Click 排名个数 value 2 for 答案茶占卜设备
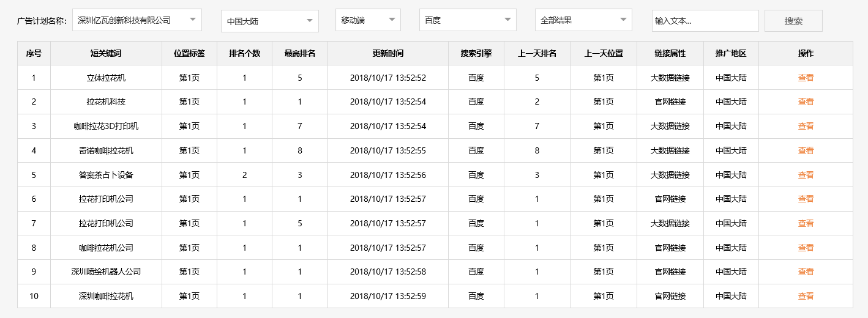The image size is (868, 318). [x=245, y=175]
